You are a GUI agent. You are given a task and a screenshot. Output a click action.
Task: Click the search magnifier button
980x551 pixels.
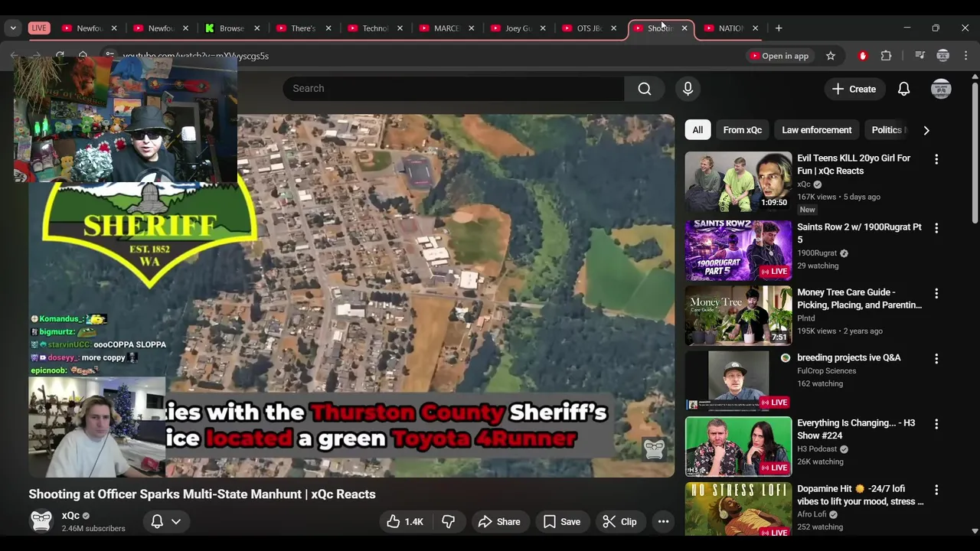tap(645, 89)
